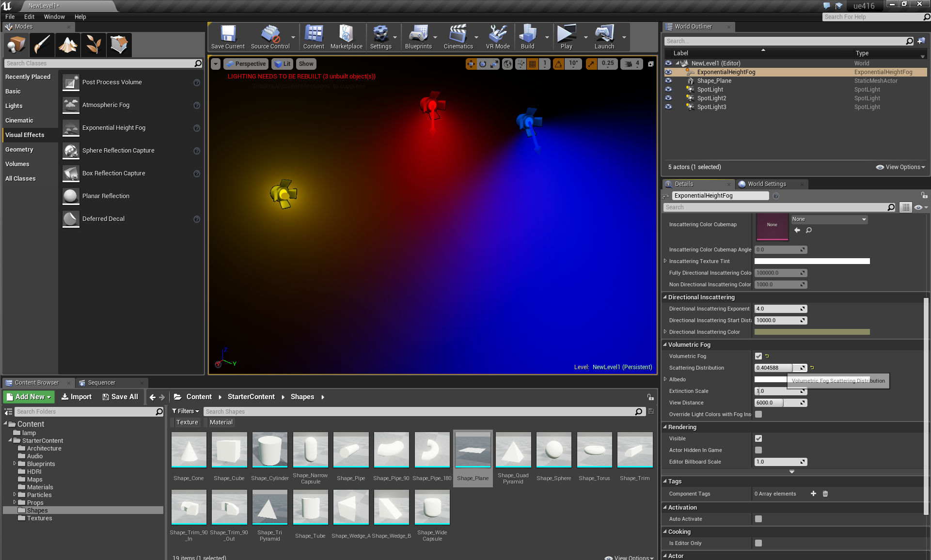Select the Foliage mode icon
Screen dimensions: 931x560
click(93, 45)
